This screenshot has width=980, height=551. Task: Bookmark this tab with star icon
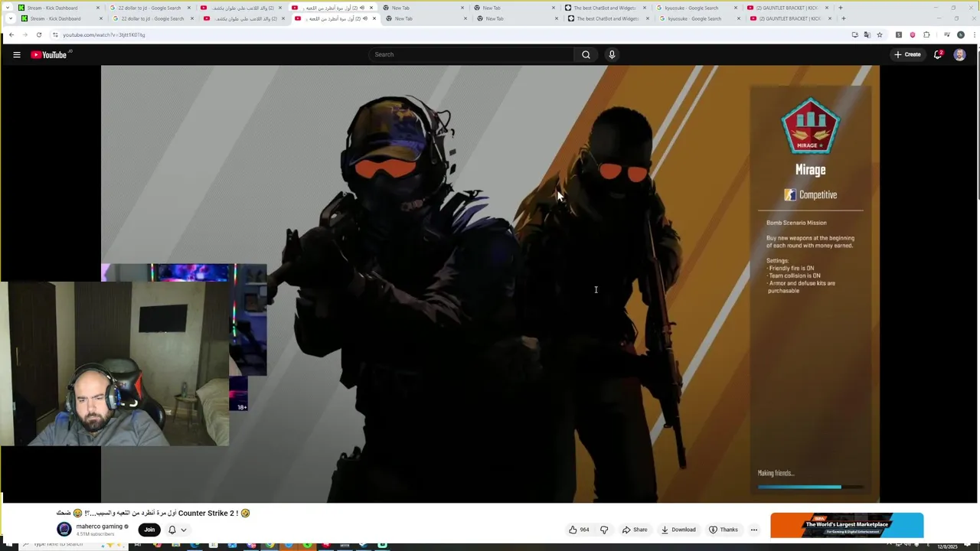[880, 34]
